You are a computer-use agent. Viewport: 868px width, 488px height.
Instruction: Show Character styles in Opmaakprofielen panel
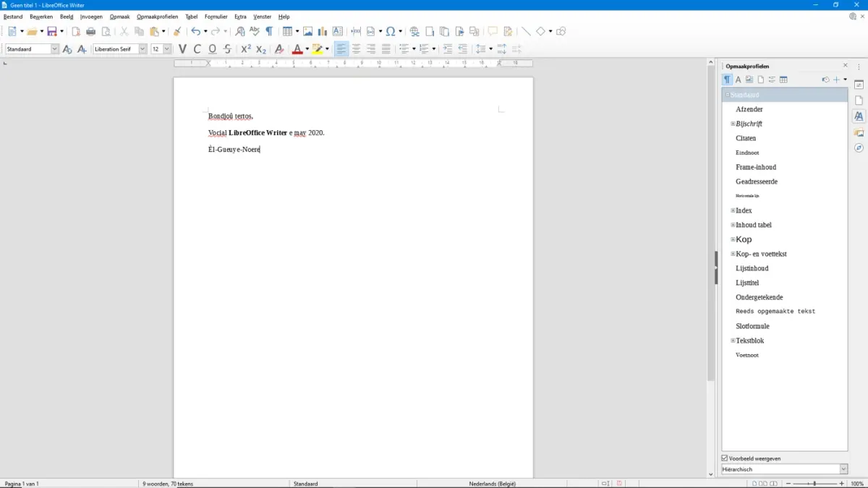(739, 80)
